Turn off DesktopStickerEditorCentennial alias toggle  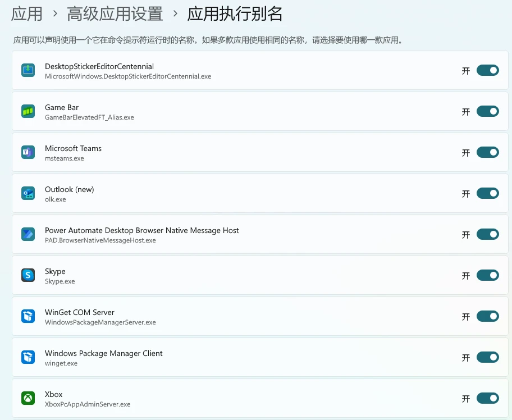[487, 70]
